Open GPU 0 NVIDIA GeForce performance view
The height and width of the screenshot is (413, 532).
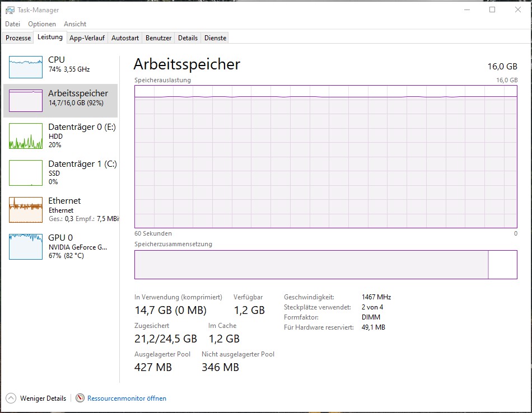pyautogui.click(x=62, y=246)
